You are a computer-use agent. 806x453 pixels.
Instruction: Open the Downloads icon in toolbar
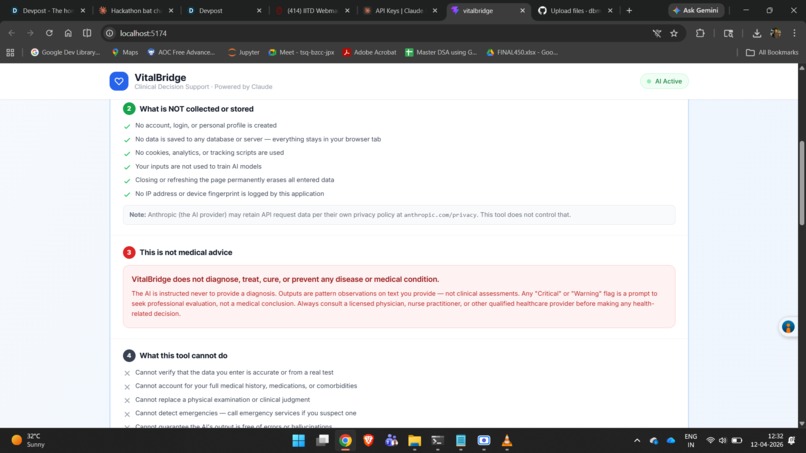click(x=757, y=33)
